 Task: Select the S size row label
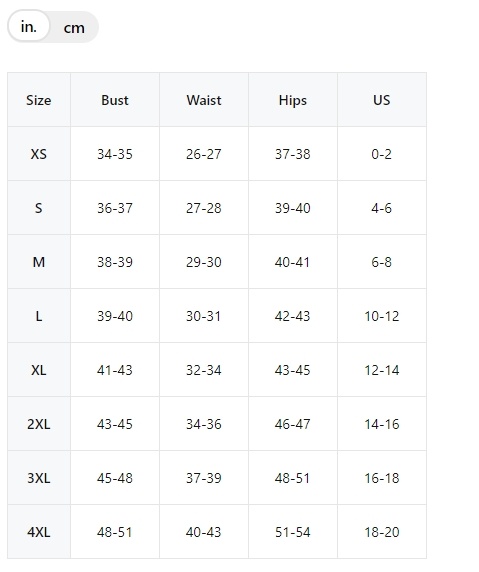click(x=39, y=208)
